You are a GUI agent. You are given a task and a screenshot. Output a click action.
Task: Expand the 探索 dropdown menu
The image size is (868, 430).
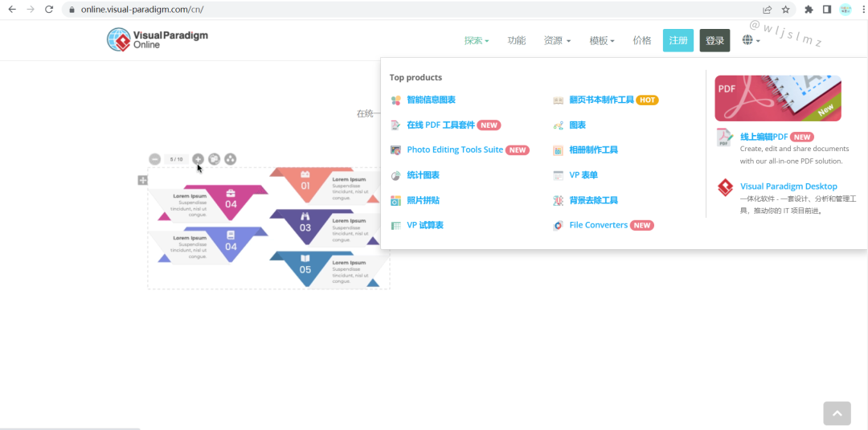coord(476,41)
